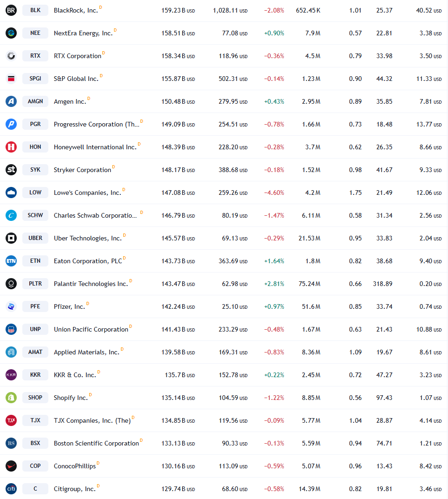448x499 pixels.
Task: Click the Amgen logo icon
Action: pyautogui.click(x=11, y=101)
